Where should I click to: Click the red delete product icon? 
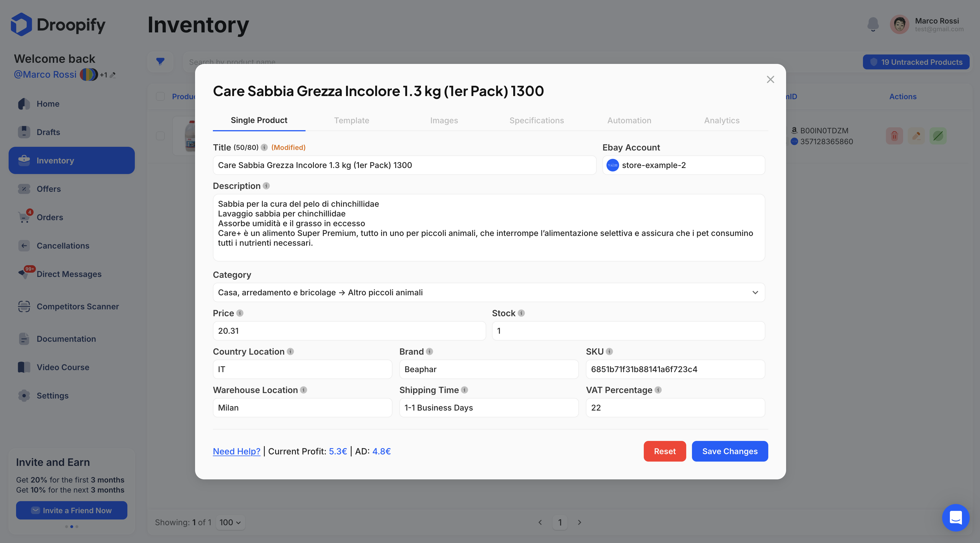(x=895, y=136)
